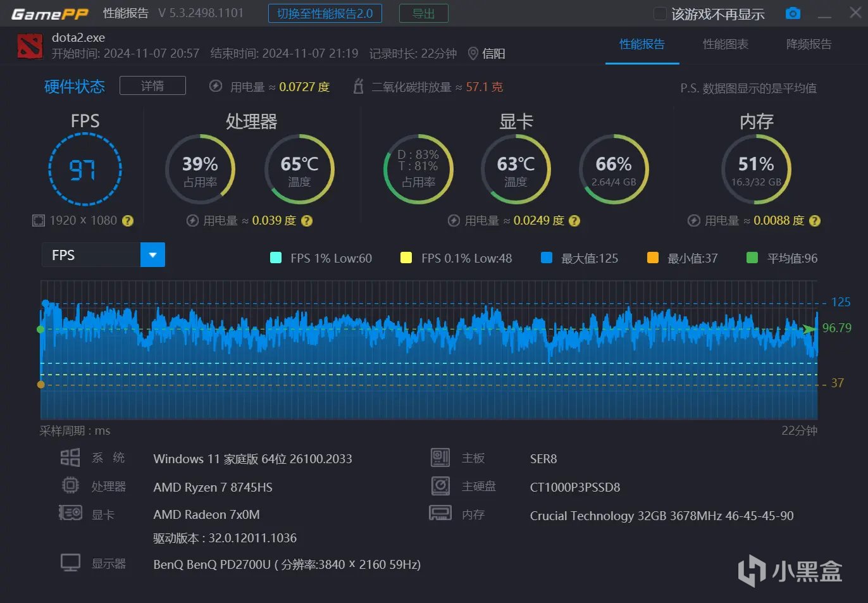
Task: Click the AMD Radeon 7x0M text
Action: [206, 514]
